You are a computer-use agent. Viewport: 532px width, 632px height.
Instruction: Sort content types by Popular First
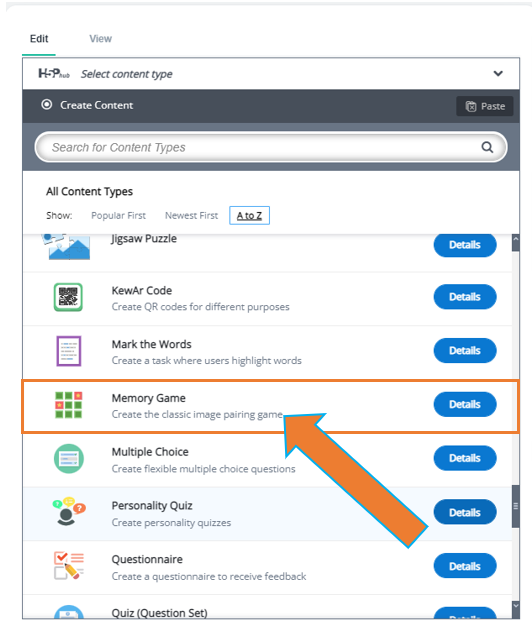[x=118, y=215]
